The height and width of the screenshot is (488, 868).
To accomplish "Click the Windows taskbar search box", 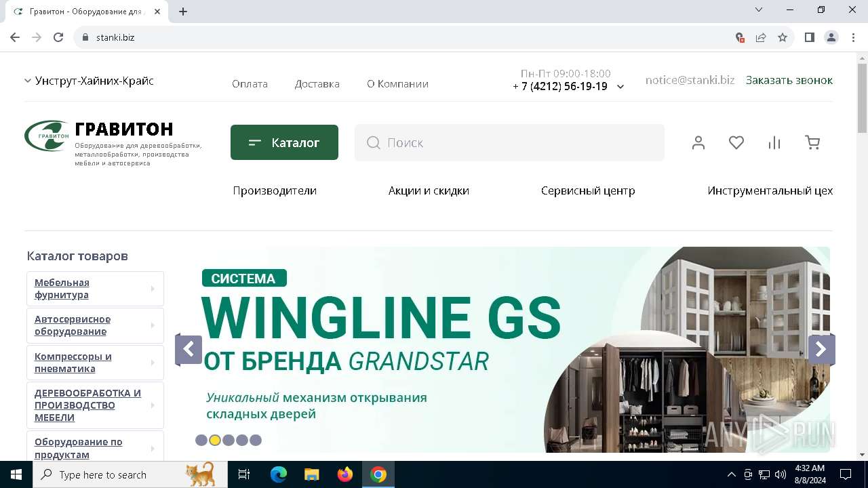I will [x=130, y=474].
